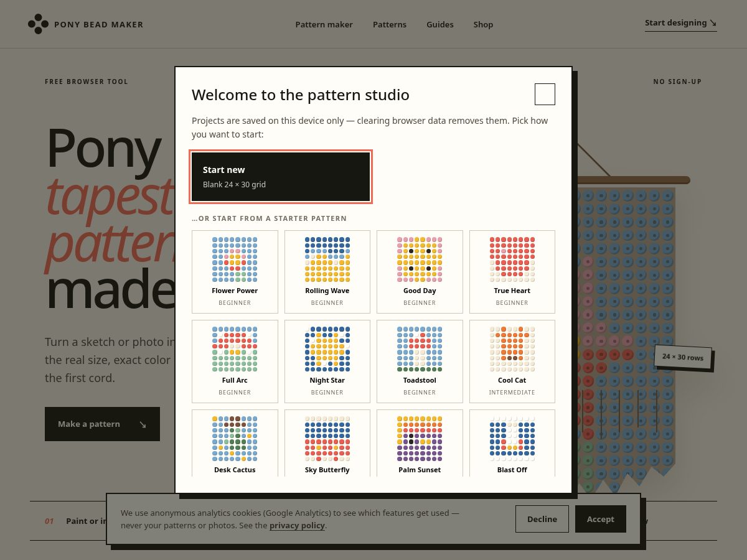Screen dimensions: 747x560
Task: Decline analytics cookies
Action: [542, 519]
